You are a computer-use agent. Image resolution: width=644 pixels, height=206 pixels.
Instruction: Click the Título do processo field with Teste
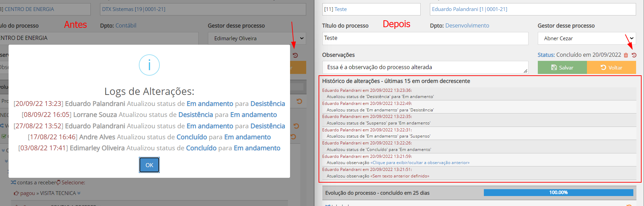(425, 38)
